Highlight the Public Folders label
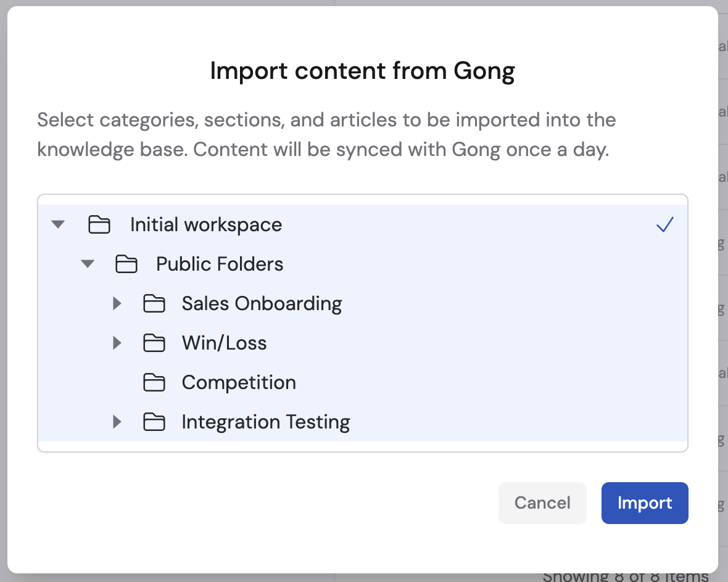This screenshot has width=728, height=582. click(220, 264)
